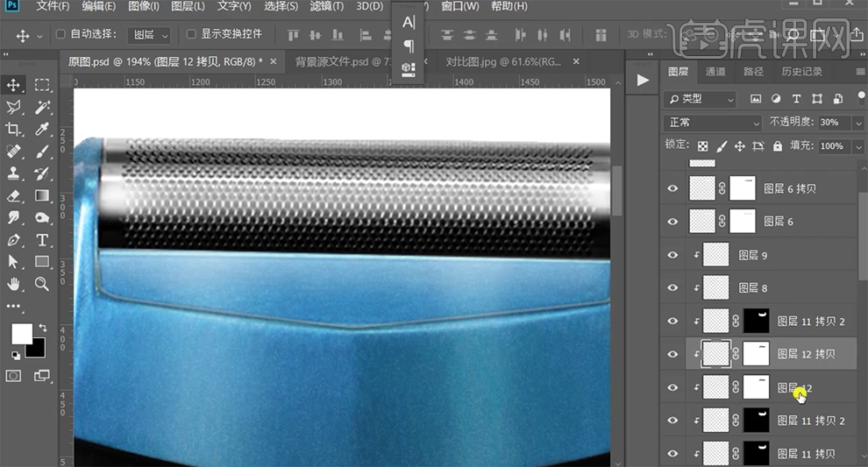Click the foreground color swatch
868x467 pixels.
click(22, 334)
